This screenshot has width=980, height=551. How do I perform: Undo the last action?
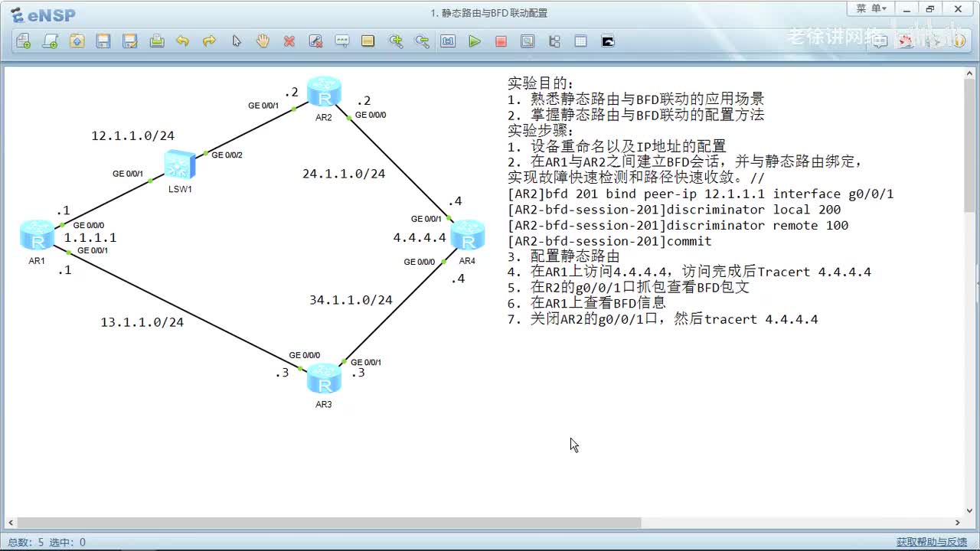(182, 41)
